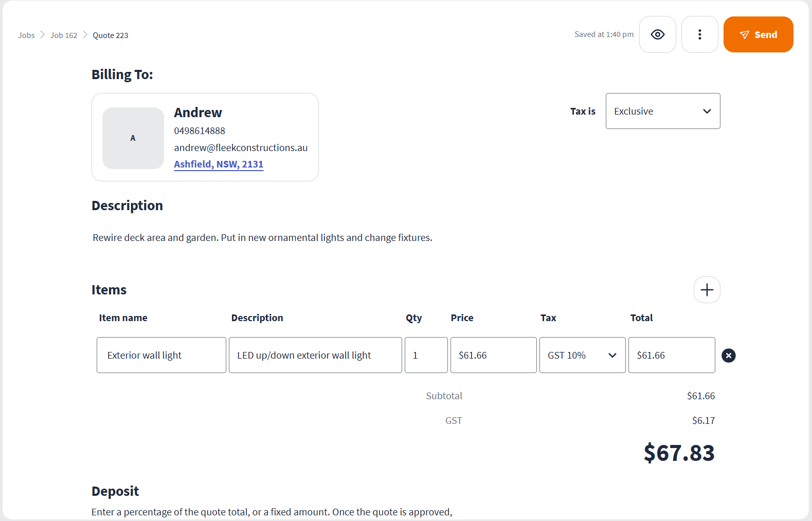Viewport: 812px width, 521px height.
Task: Open the three-dot more options menu
Action: point(699,34)
